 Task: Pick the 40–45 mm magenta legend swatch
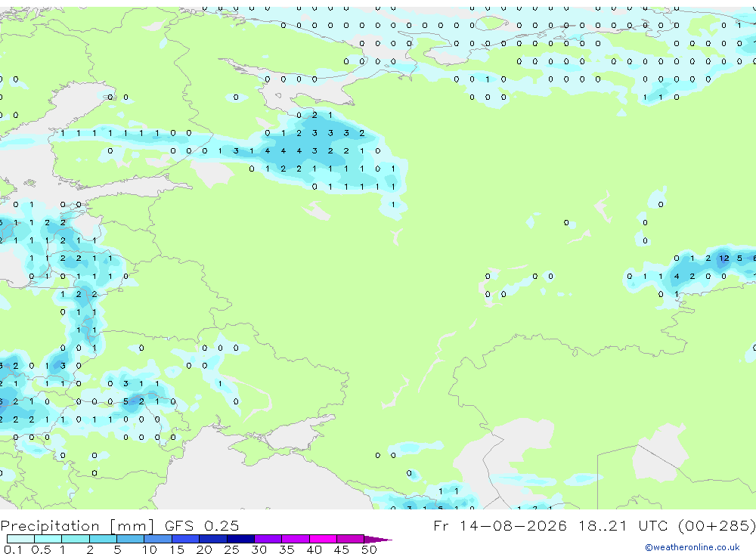323,539
